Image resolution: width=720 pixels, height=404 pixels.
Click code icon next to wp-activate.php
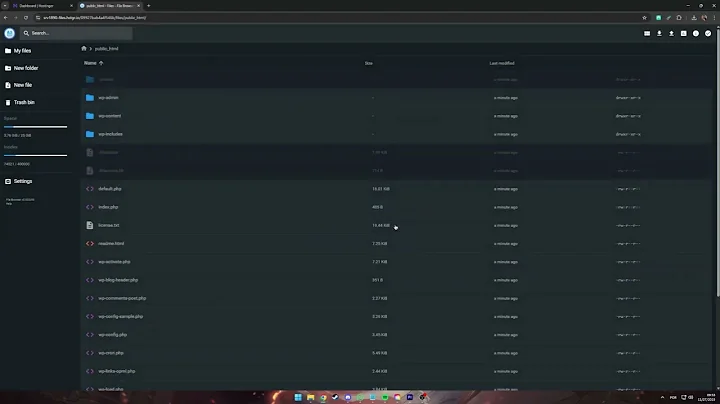pyautogui.click(x=90, y=262)
